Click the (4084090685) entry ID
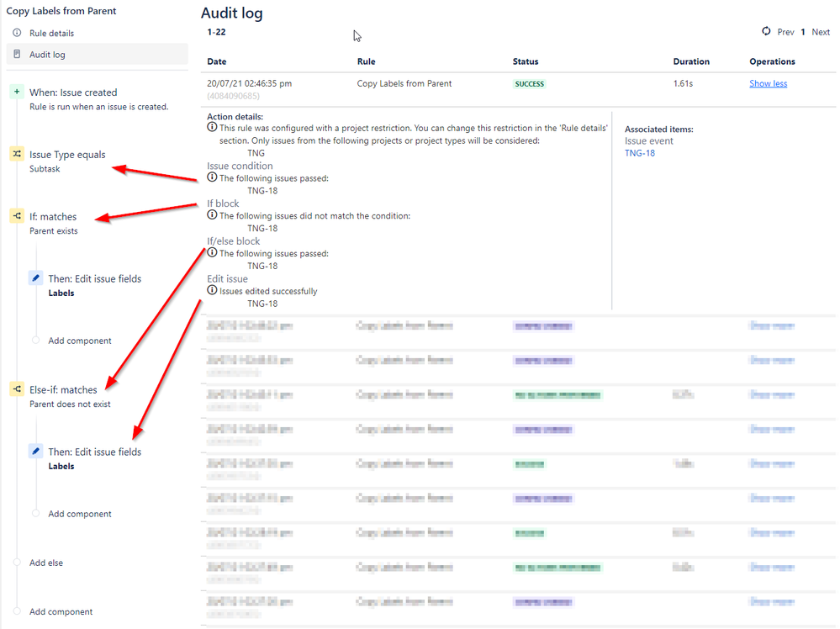The image size is (840, 629). click(x=234, y=96)
